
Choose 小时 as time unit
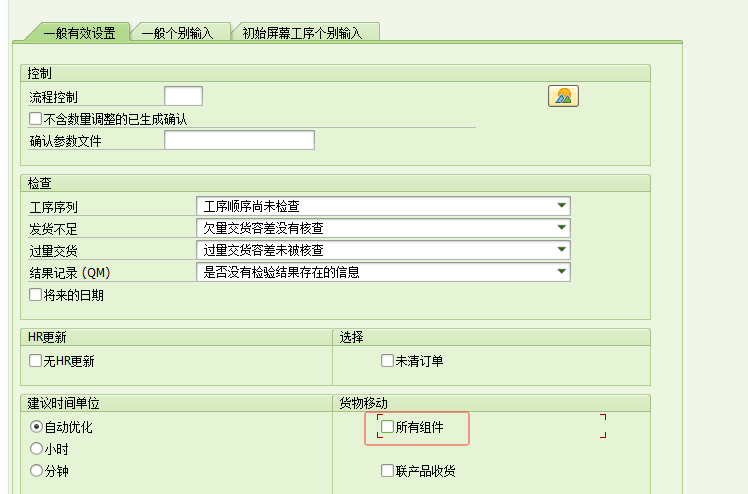(x=37, y=449)
